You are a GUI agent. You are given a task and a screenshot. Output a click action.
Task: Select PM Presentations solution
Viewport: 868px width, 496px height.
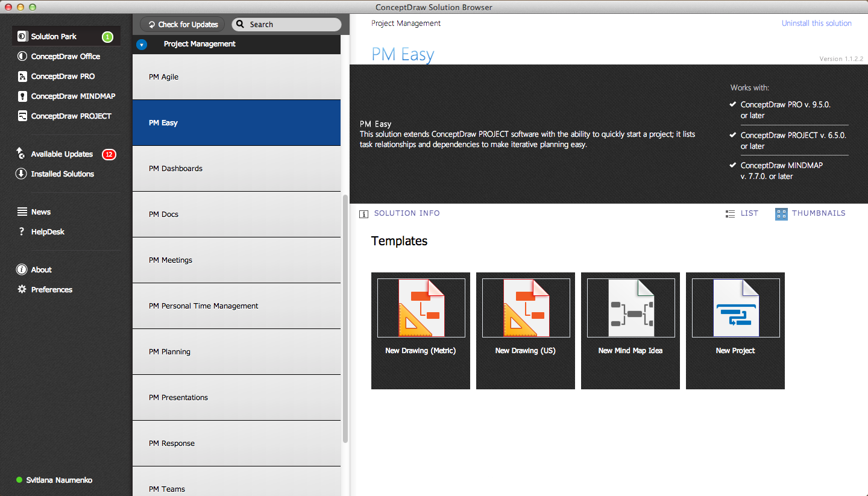[236, 398]
